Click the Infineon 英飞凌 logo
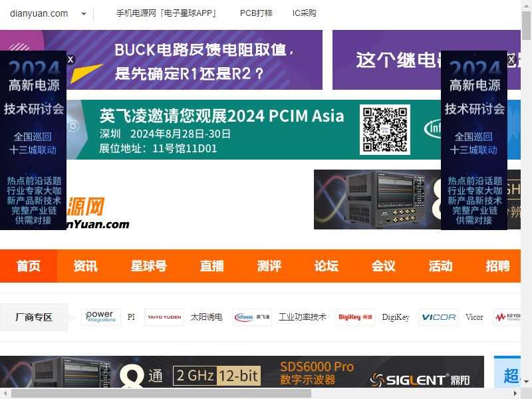 tap(252, 317)
